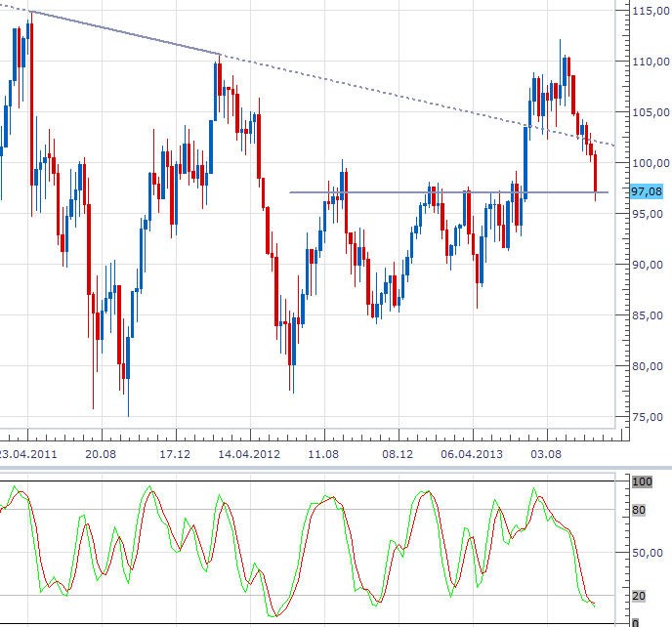Select the 17.12 date marker

point(175,454)
